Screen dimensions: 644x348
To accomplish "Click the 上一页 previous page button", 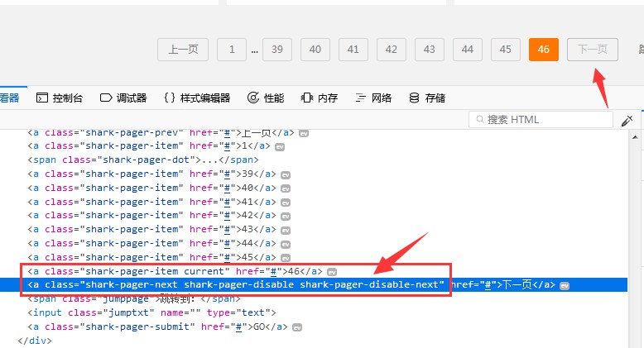I will point(183,50).
